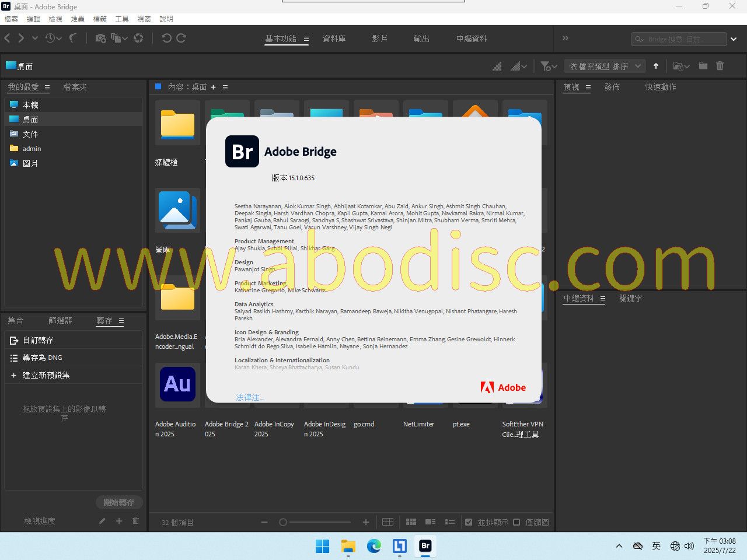
Task: Open the 標籤 menu
Action: pos(100,19)
